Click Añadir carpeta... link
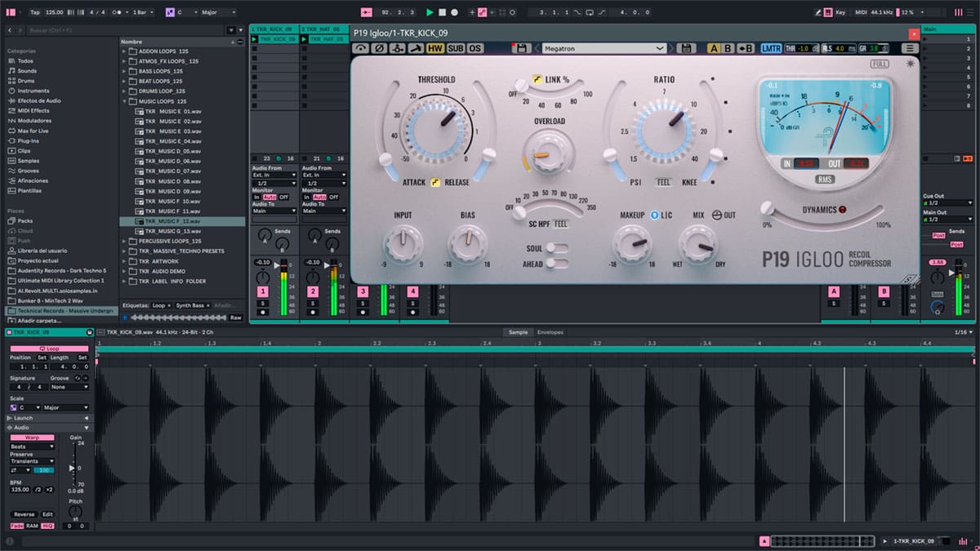The image size is (980, 551). [39, 321]
